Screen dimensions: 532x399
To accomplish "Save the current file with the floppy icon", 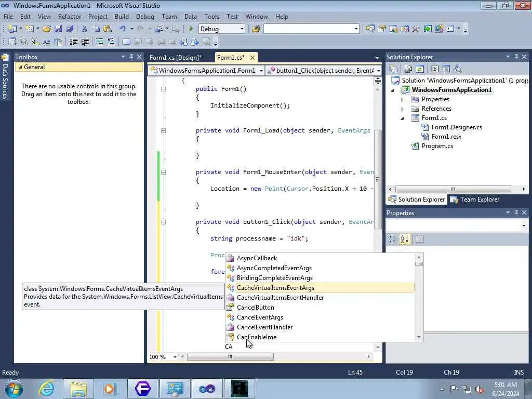I will click(58, 29).
